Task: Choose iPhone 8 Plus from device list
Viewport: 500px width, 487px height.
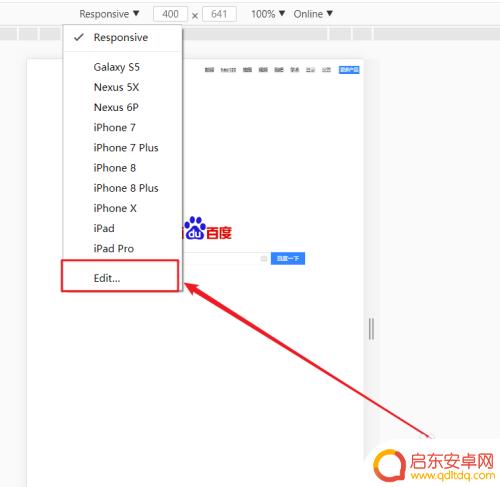Action: [122, 188]
